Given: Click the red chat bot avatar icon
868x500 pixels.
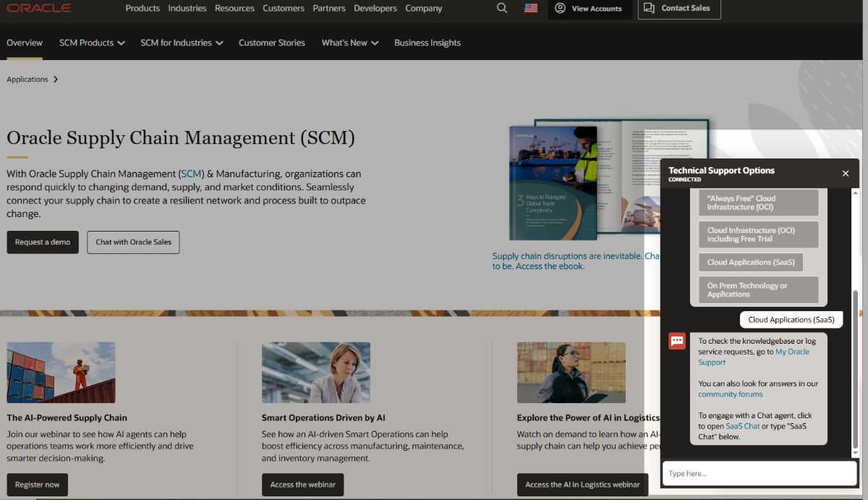Looking at the screenshot, I should pyautogui.click(x=677, y=341).
